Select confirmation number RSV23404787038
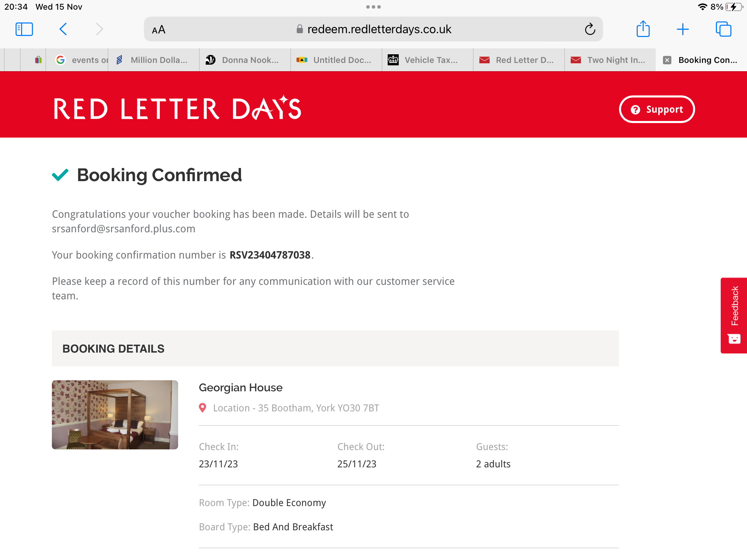Viewport: 747px width, 560px height. coord(270,255)
